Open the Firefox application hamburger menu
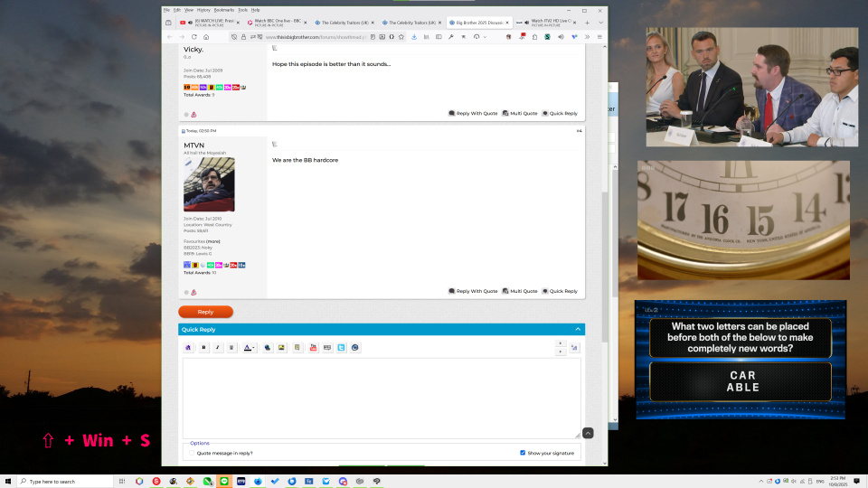 (599, 37)
